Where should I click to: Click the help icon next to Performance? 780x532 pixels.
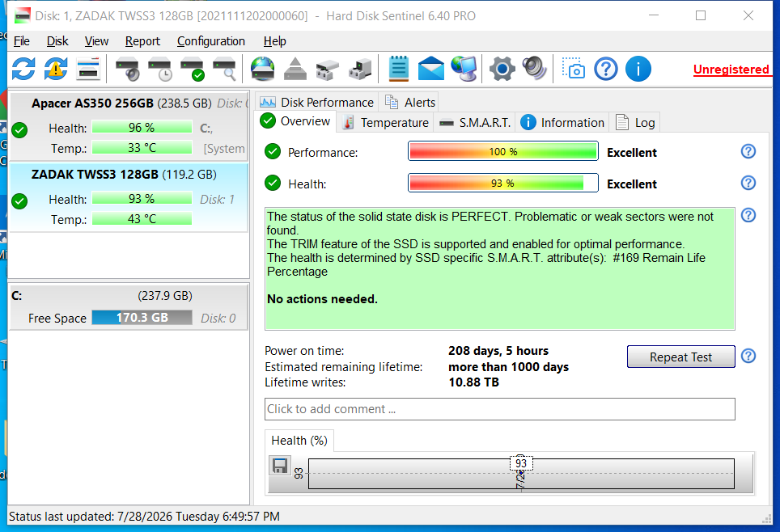[x=748, y=152]
